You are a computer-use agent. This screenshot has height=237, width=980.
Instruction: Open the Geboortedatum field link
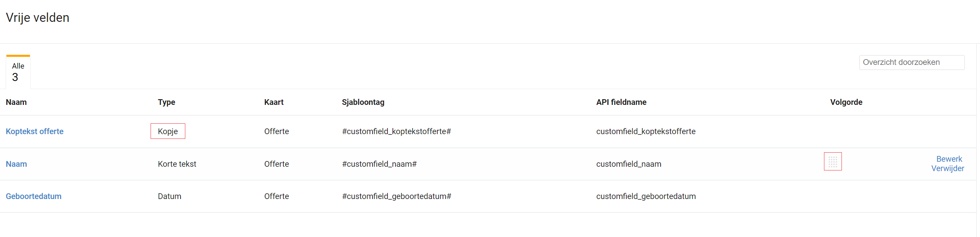pyautogui.click(x=33, y=196)
